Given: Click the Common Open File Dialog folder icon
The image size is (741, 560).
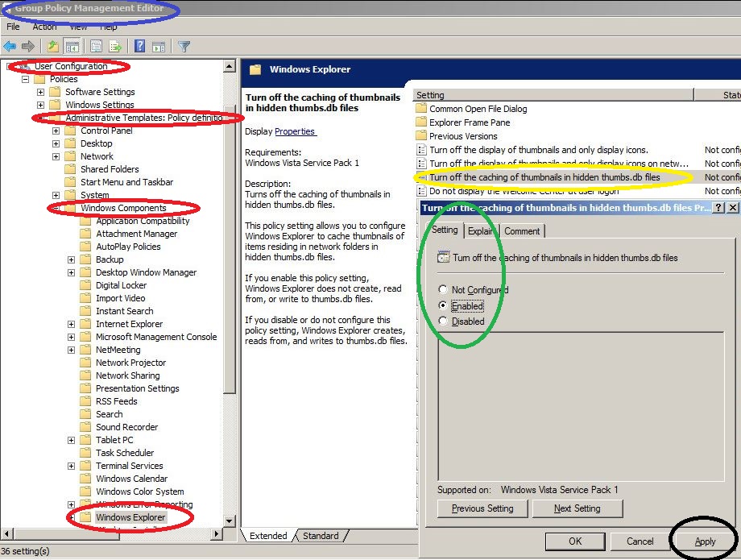Looking at the screenshot, I should pos(421,109).
